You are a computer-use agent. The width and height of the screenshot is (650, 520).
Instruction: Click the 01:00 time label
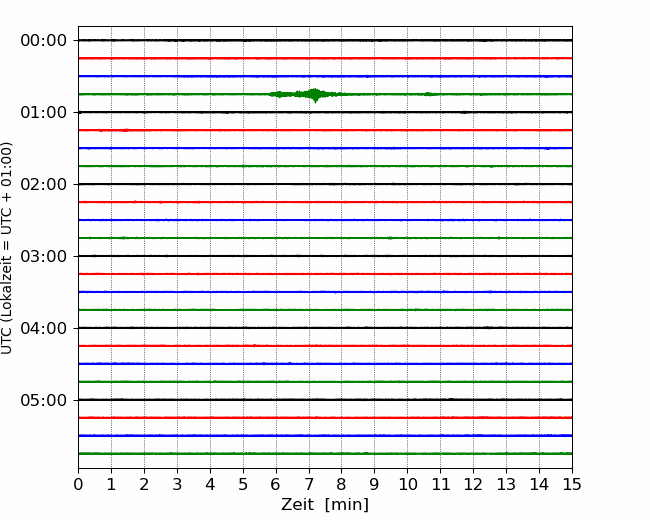[x=43, y=112]
